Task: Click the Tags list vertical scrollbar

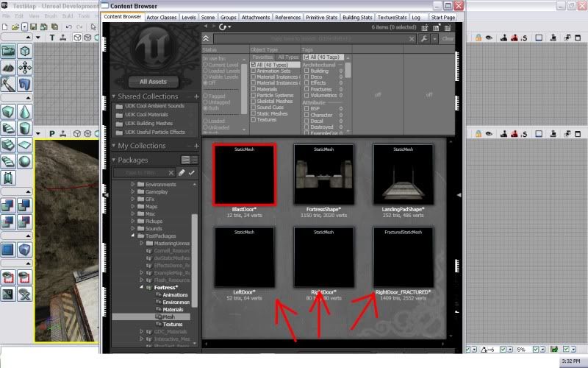Action: tap(348, 70)
